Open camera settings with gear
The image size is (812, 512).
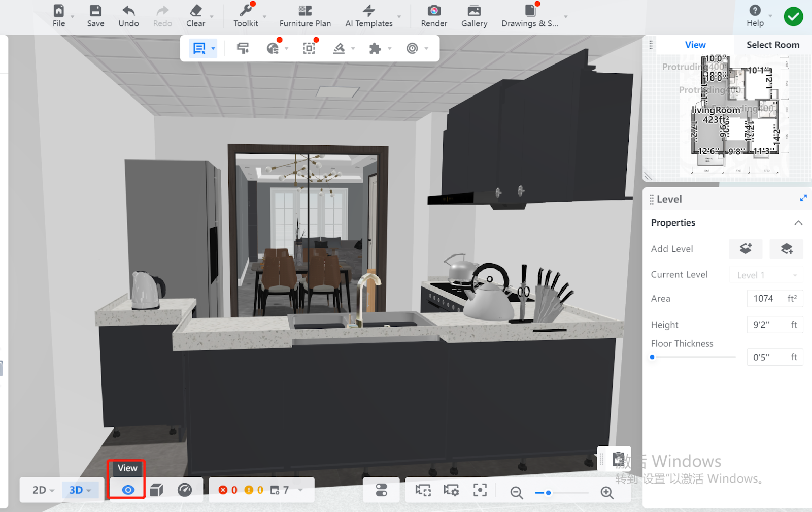click(451, 490)
